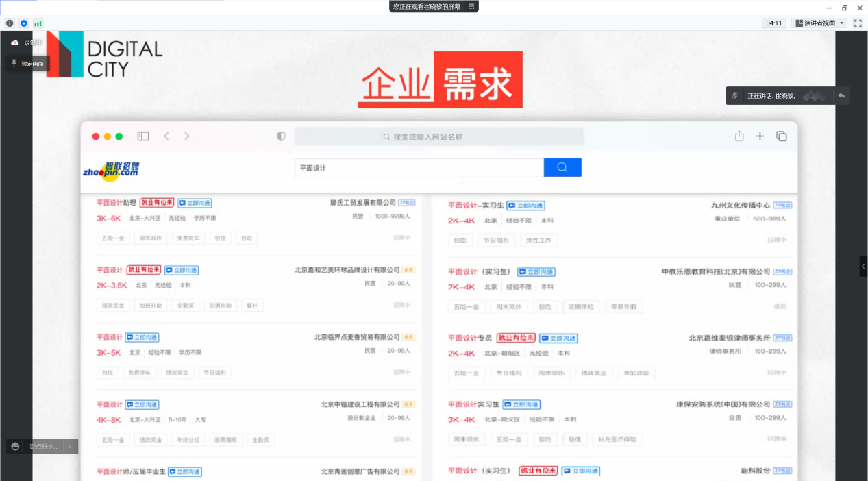Screen dimensions: 868x481
Task: Click the 锁定画面 pin button
Action: click(x=27, y=64)
